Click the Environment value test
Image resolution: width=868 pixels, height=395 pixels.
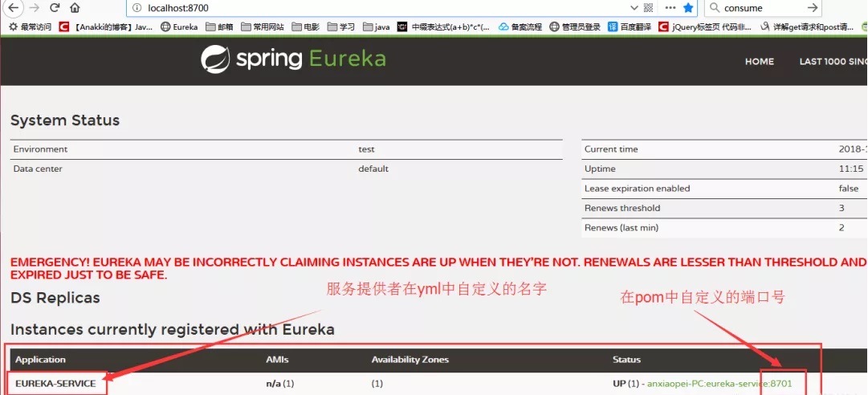(366, 149)
